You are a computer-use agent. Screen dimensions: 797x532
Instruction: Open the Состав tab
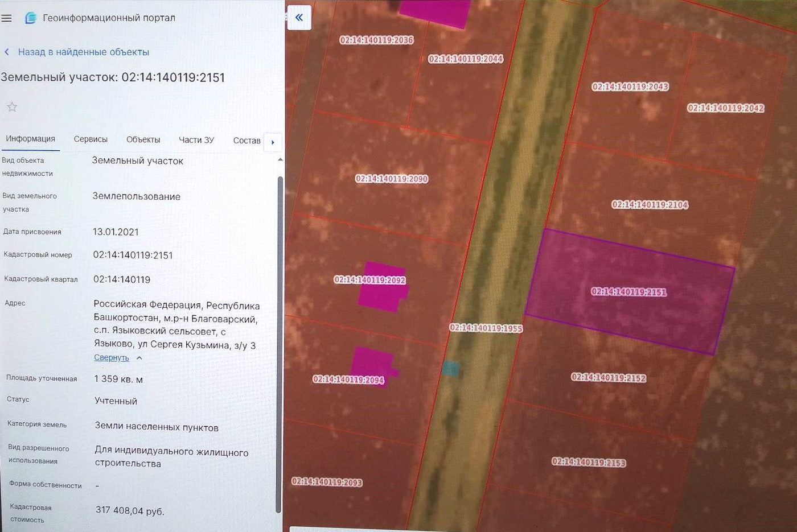click(247, 141)
